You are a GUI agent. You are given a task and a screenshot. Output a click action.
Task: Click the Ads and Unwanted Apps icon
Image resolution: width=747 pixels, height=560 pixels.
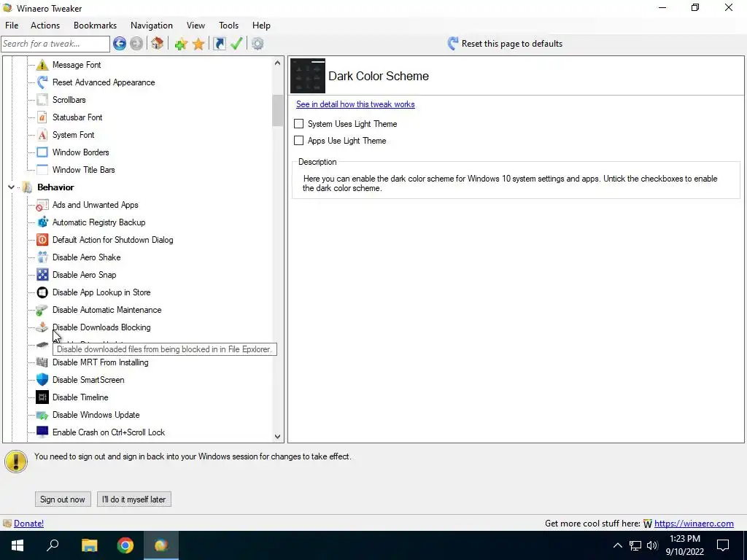pyautogui.click(x=42, y=205)
